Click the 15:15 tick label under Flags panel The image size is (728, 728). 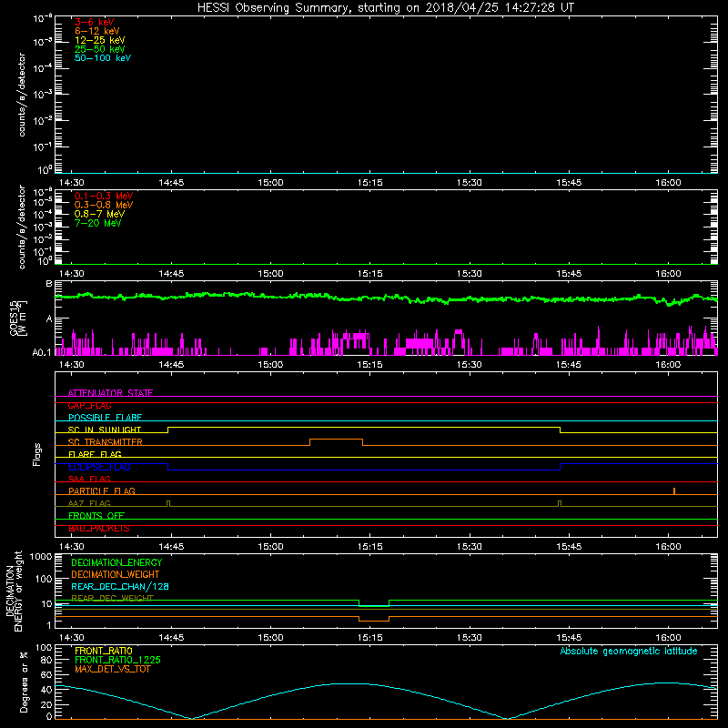pos(370,547)
